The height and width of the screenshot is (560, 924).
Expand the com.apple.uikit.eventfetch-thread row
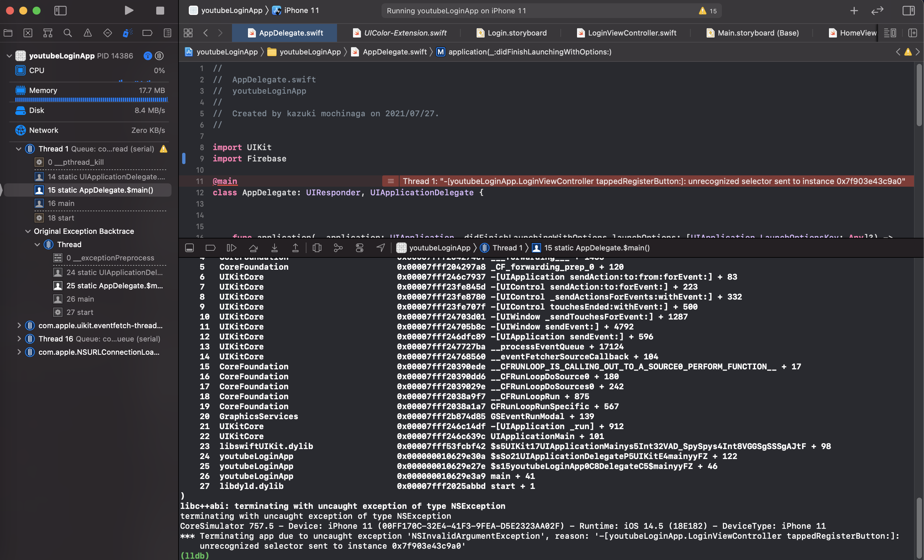(x=19, y=326)
